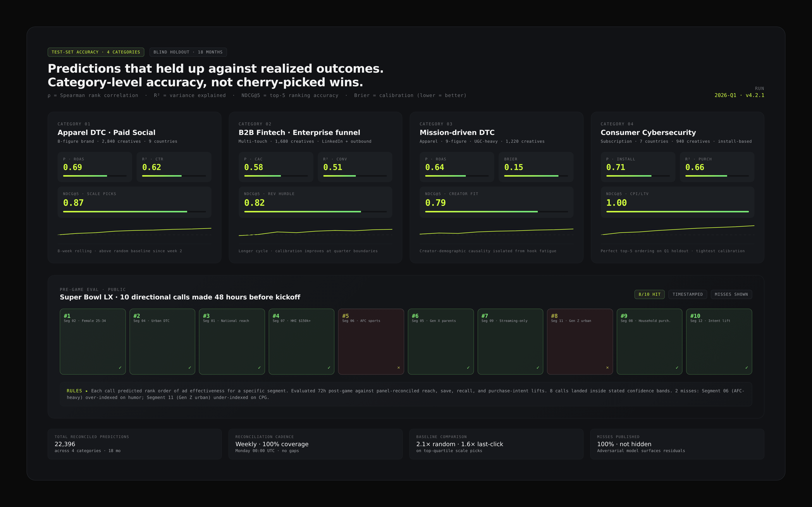
Task: Select Blind Holdout 18 Months tag
Action: (188, 52)
